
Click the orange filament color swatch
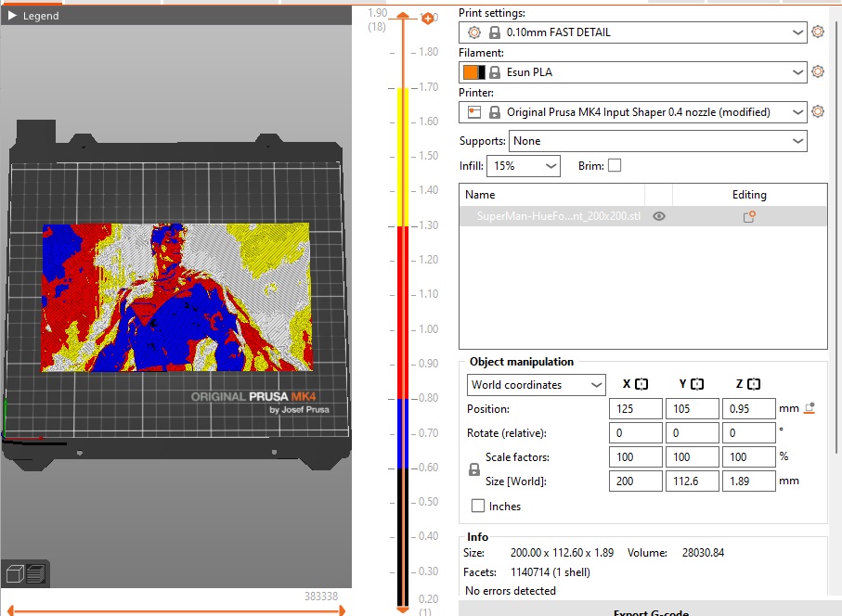tap(471, 72)
